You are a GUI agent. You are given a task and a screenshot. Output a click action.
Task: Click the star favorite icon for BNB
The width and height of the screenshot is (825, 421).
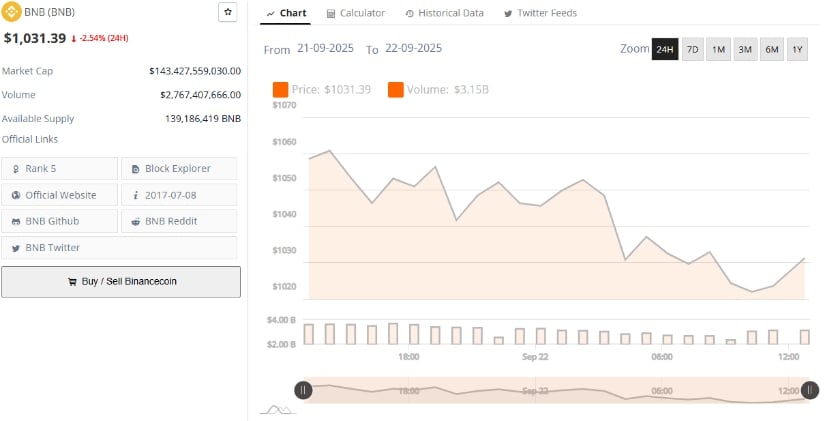click(x=228, y=12)
